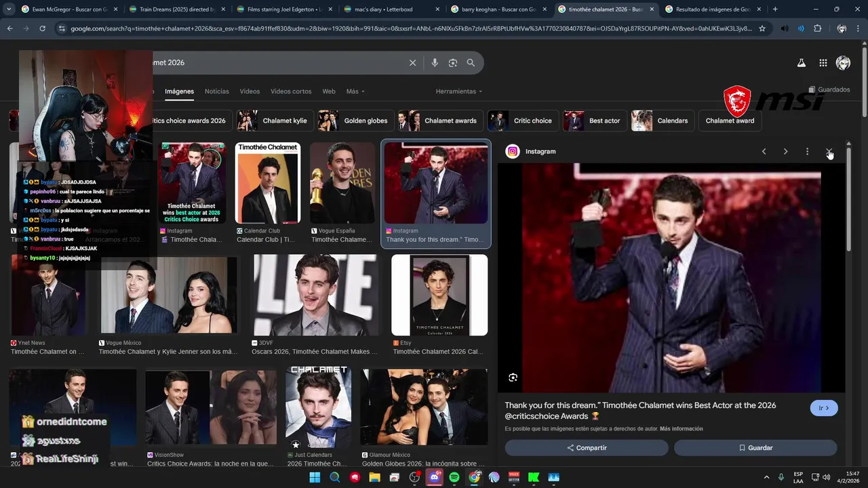
Task: Open the Chrome extensions puzzle icon
Action: pyautogui.click(x=817, y=28)
